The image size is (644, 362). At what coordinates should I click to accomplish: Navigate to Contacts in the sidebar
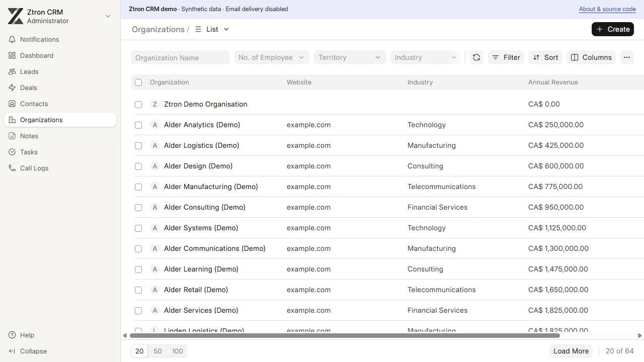(60, 104)
